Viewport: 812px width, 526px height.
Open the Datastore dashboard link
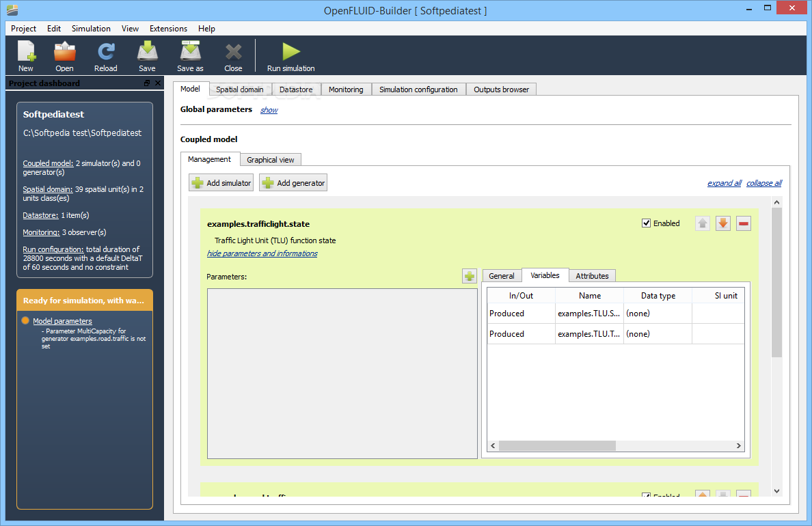coord(40,215)
